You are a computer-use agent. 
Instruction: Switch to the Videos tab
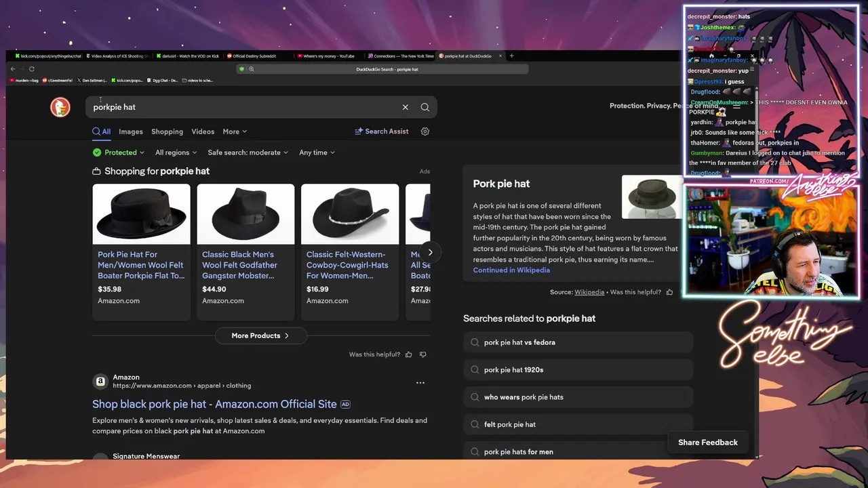click(x=203, y=131)
